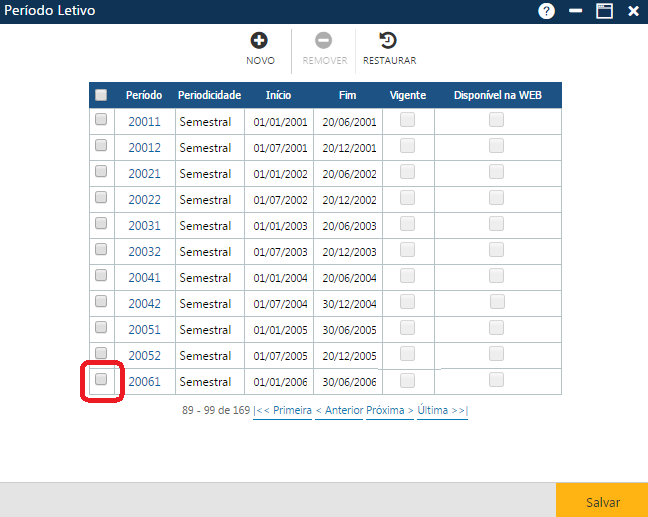Go to Próxima page
This screenshot has width=648, height=517.
[389, 410]
